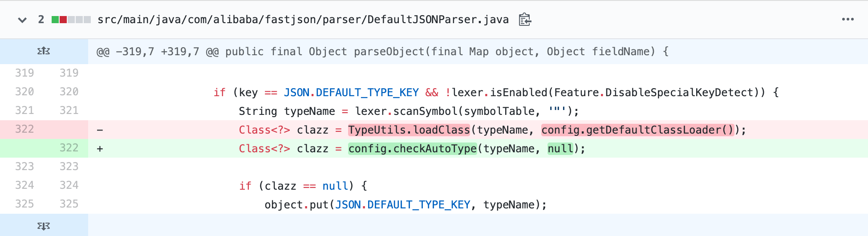Click the changed lines count 2

[41, 20]
